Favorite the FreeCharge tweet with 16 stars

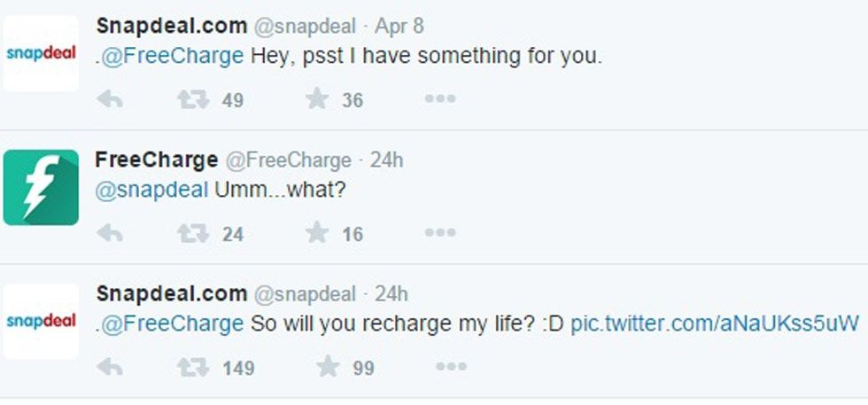tap(317, 234)
